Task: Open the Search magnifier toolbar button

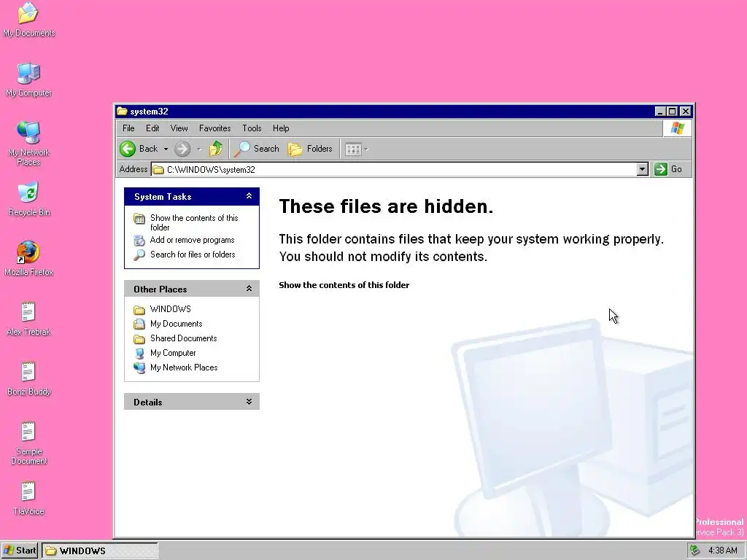Action: tap(256, 149)
